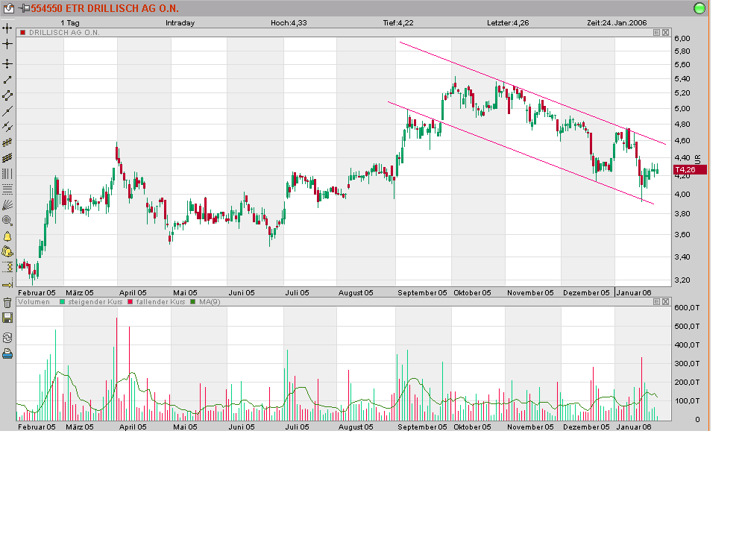Select the horizontal lines tool

(7, 189)
